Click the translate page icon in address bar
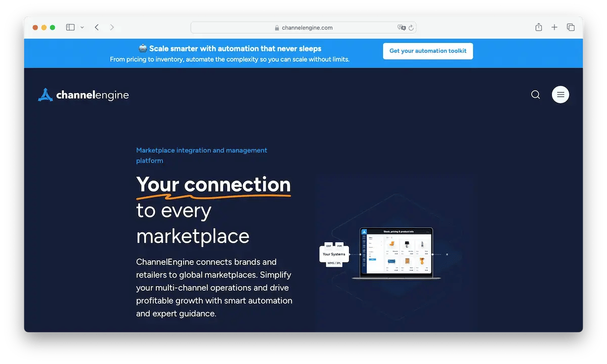607x364 pixels. 402,28
